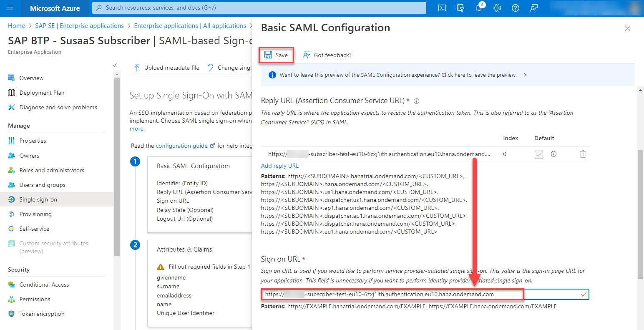
Task: Delete the reply URL with trash icon
Action: [583, 154]
